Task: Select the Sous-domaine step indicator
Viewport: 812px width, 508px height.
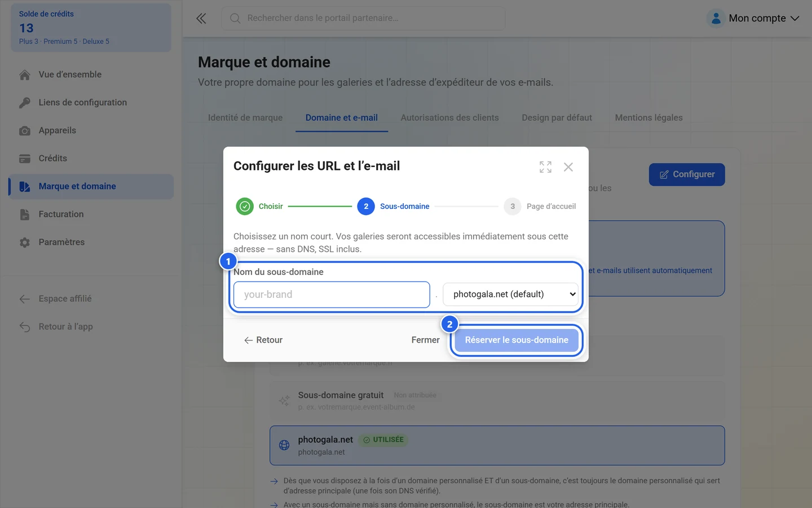Action: tap(394, 207)
